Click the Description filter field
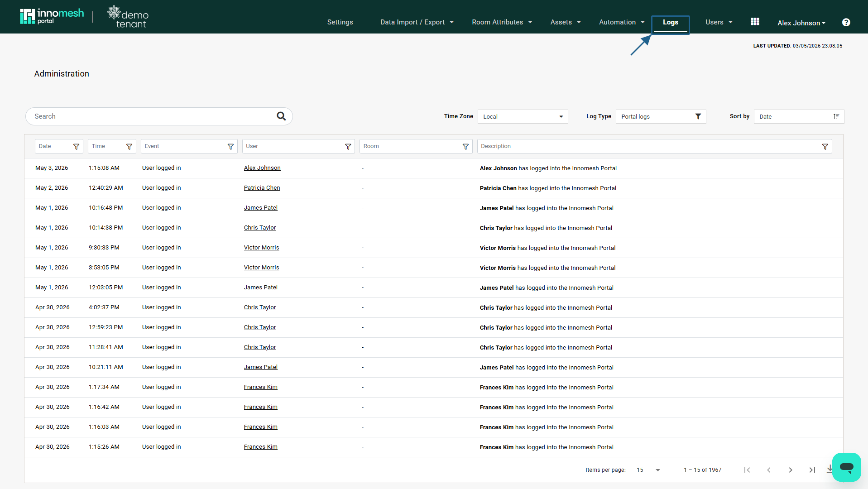The width and height of the screenshot is (868, 489). tap(654, 146)
